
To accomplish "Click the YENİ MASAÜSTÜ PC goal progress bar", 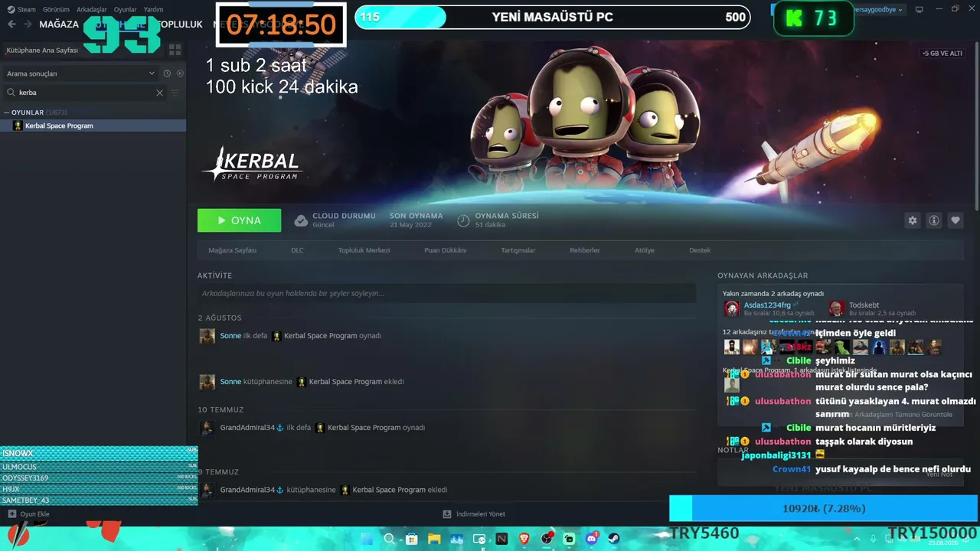I will (x=554, y=17).
